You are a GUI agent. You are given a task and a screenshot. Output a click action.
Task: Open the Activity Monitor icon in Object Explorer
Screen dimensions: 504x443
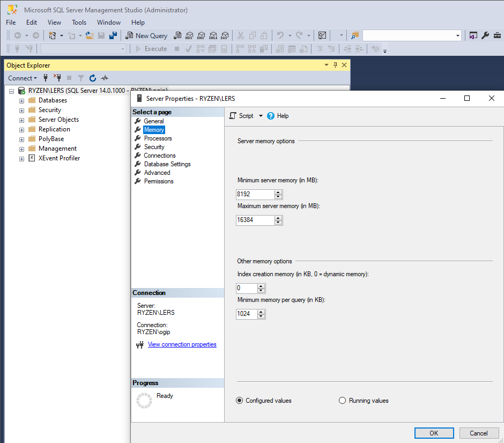click(105, 78)
